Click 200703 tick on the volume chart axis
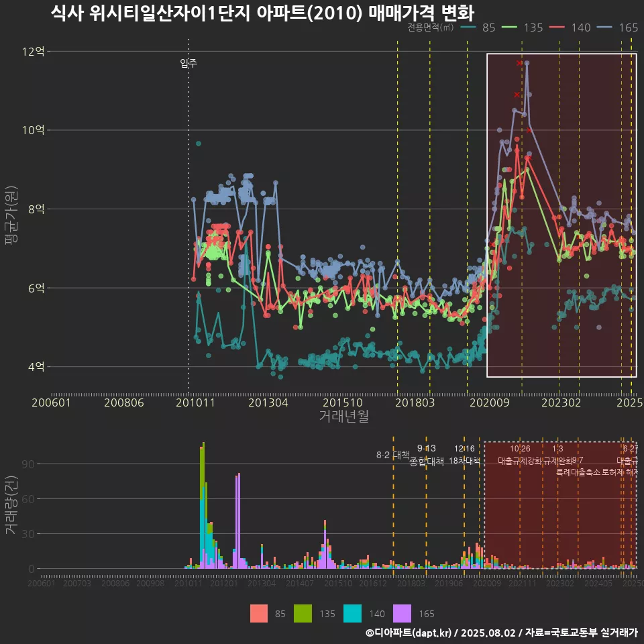644x644 pixels. tap(77, 583)
